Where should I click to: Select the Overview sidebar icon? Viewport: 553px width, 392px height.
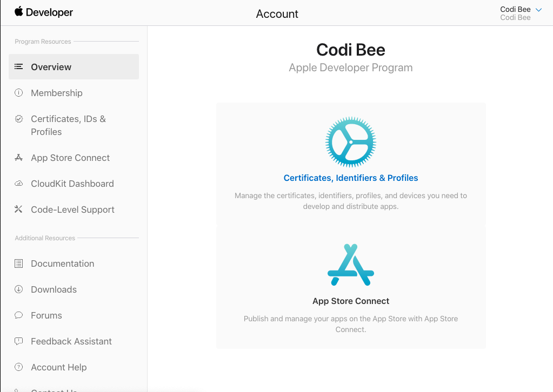(19, 66)
